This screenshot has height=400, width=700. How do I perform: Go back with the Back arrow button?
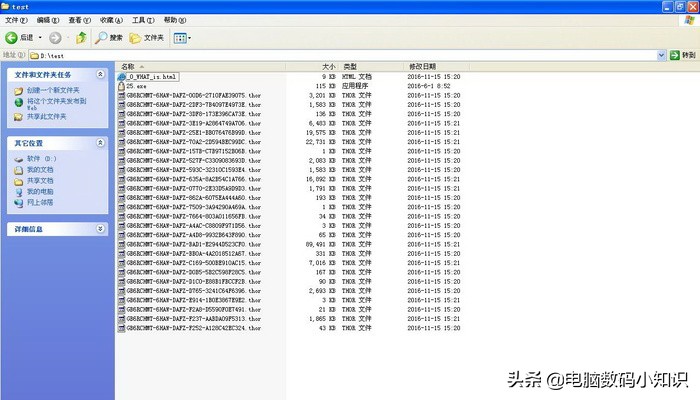(11, 38)
